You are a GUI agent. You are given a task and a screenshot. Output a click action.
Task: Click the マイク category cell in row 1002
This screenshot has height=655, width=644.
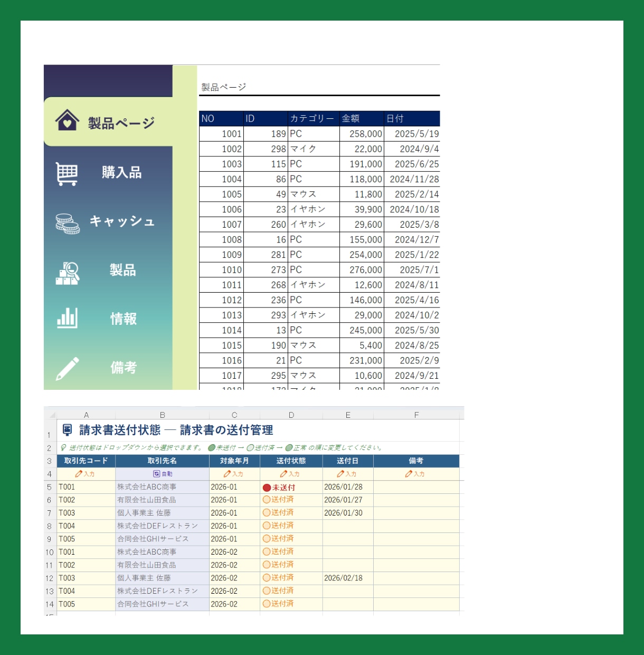click(x=314, y=149)
